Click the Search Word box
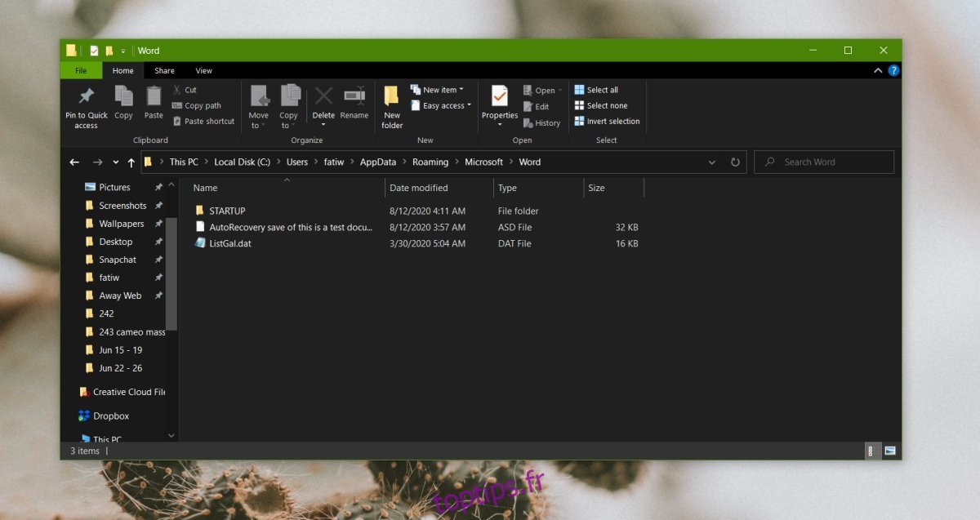The height and width of the screenshot is (520, 980). coord(824,162)
